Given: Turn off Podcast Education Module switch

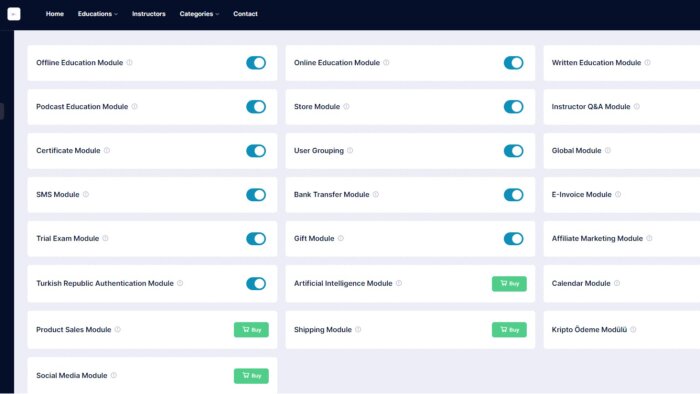Looking at the screenshot, I should click(x=256, y=107).
